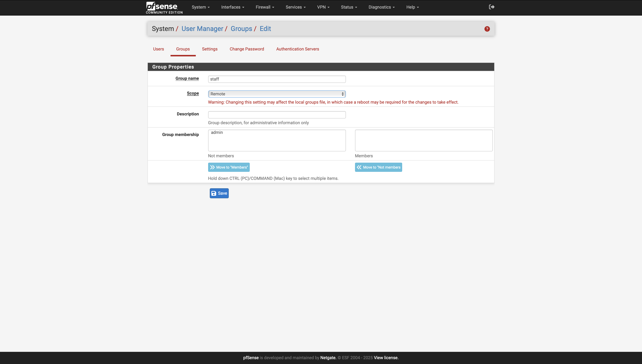
Task: Switch to the Change Password tab
Action: coord(247,49)
